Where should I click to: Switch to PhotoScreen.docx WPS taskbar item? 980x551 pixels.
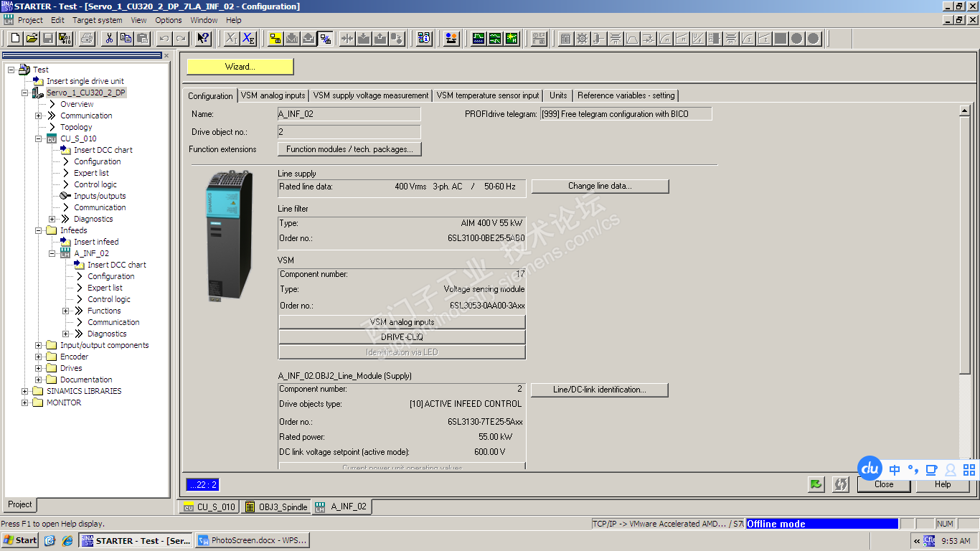(x=253, y=540)
